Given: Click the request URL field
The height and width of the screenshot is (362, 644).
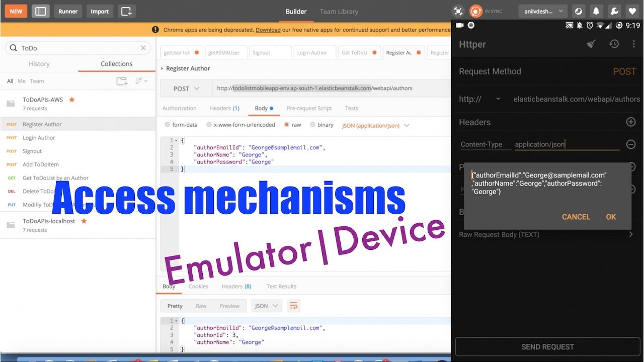Looking at the screenshot, I should click(331, 88).
